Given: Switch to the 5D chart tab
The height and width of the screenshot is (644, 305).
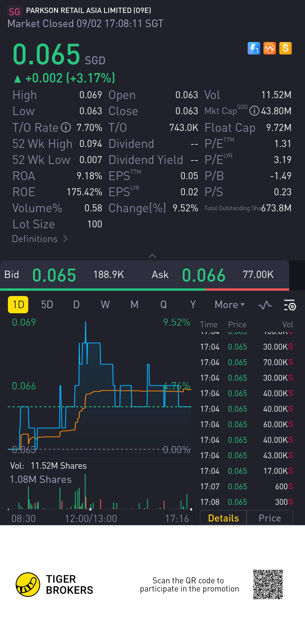Looking at the screenshot, I should coord(47,305).
